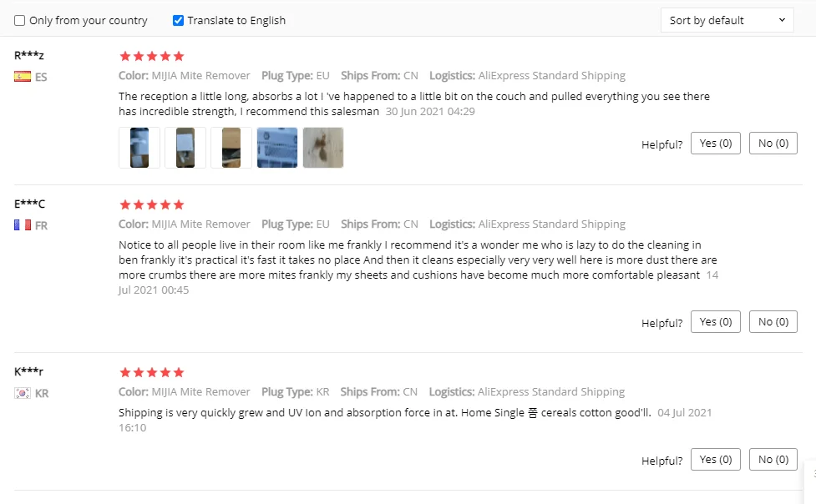The image size is (816, 504).
Task: Open the fifth review photo thumbnail
Action: coord(323,148)
